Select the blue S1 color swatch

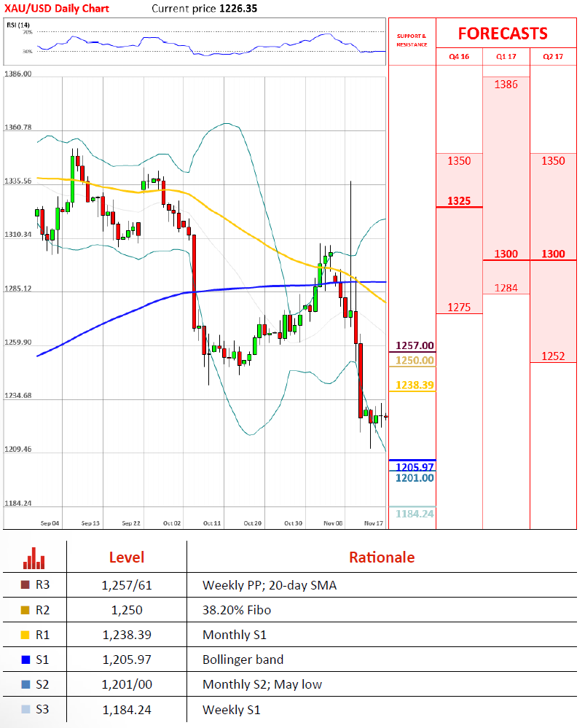pos(25,659)
